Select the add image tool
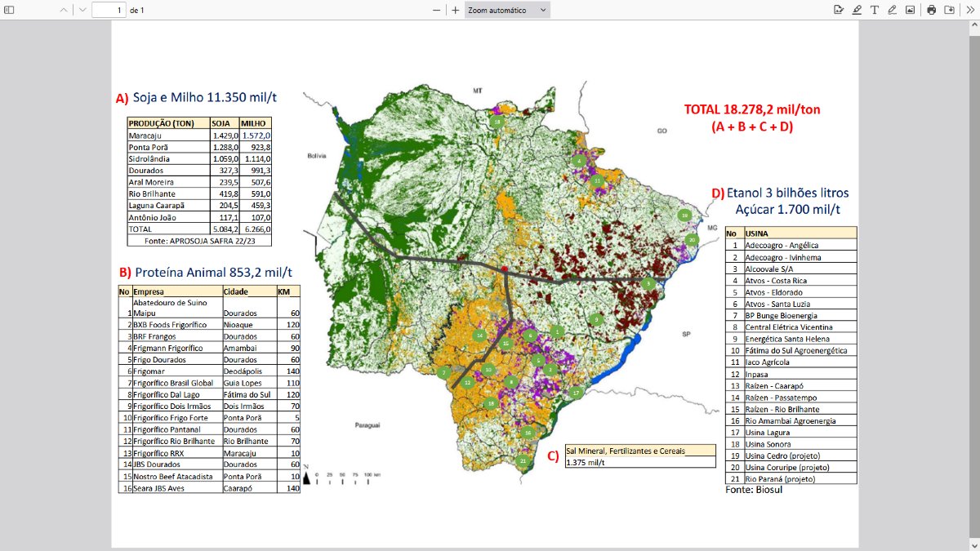The height and width of the screenshot is (551, 980). [910, 10]
